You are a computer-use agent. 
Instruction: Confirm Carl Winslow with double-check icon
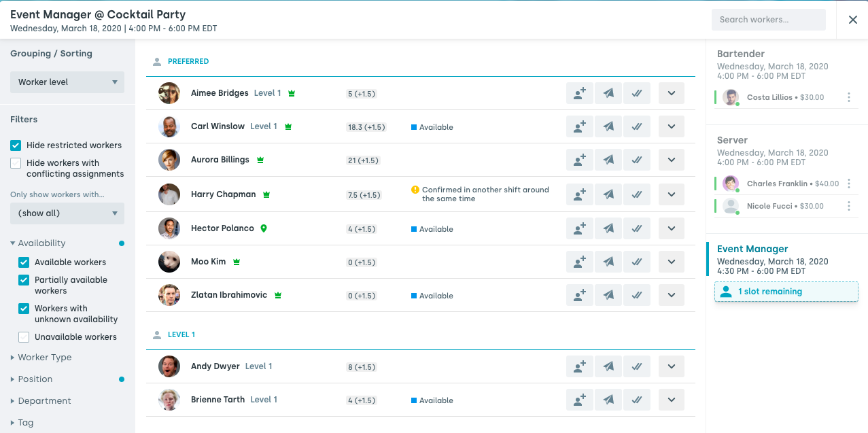(637, 126)
